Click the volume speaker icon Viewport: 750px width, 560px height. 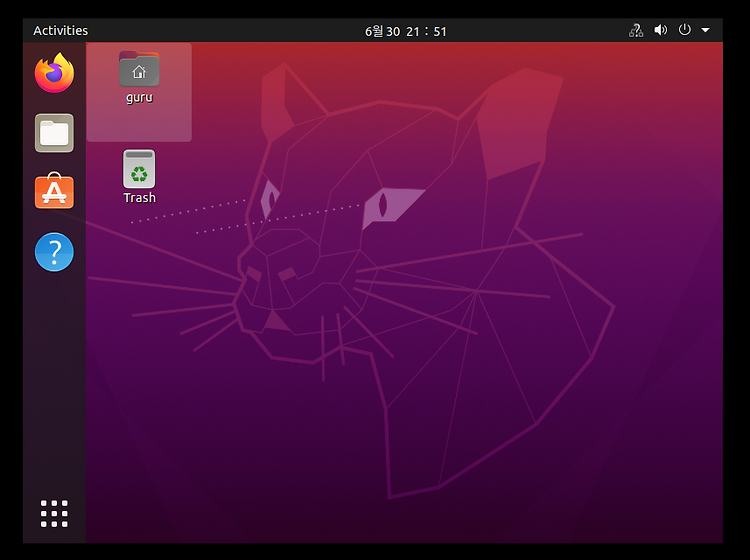pyautogui.click(x=661, y=30)
